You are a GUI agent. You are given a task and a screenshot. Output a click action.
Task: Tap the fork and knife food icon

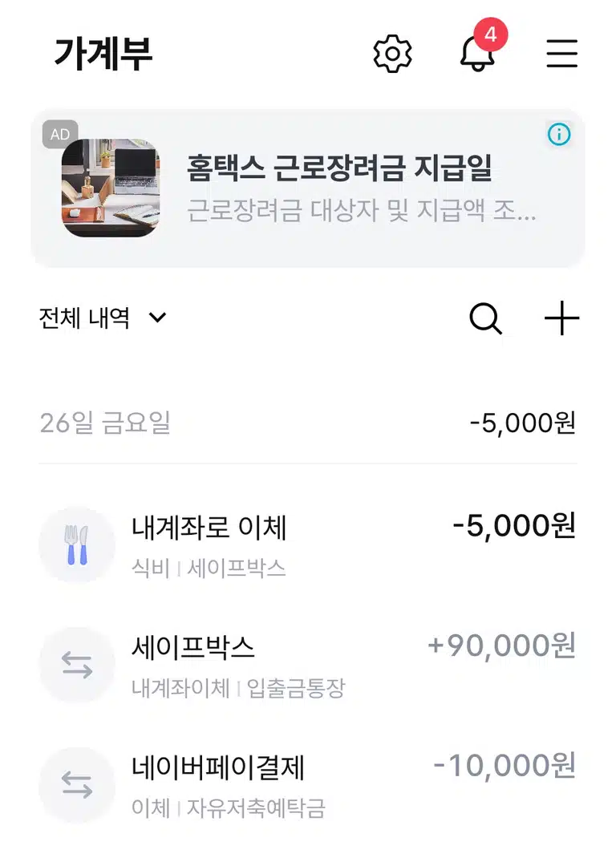77,545
